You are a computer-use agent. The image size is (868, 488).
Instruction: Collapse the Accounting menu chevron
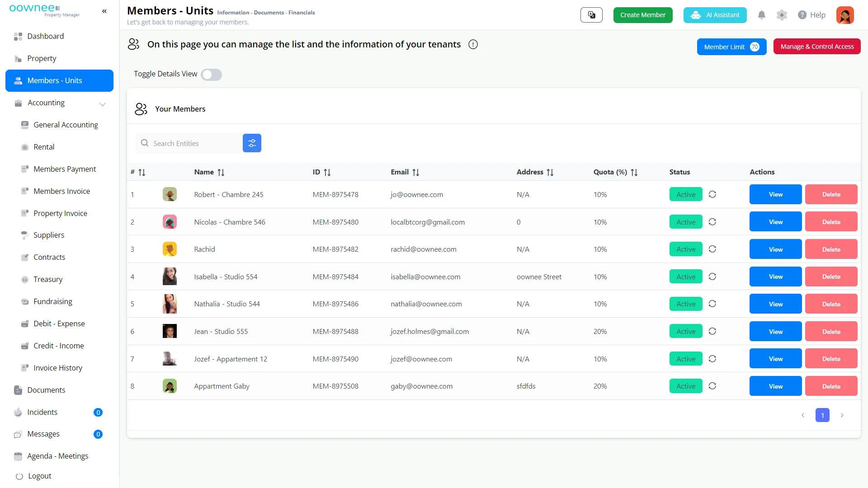click(x=103, y=104)
